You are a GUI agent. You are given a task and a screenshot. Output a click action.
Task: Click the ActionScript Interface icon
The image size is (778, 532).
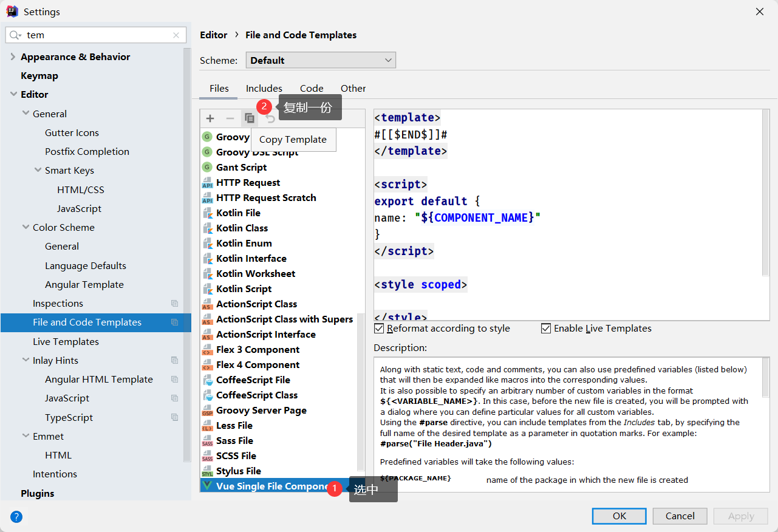pyautogui.click(x=207, y=334)
